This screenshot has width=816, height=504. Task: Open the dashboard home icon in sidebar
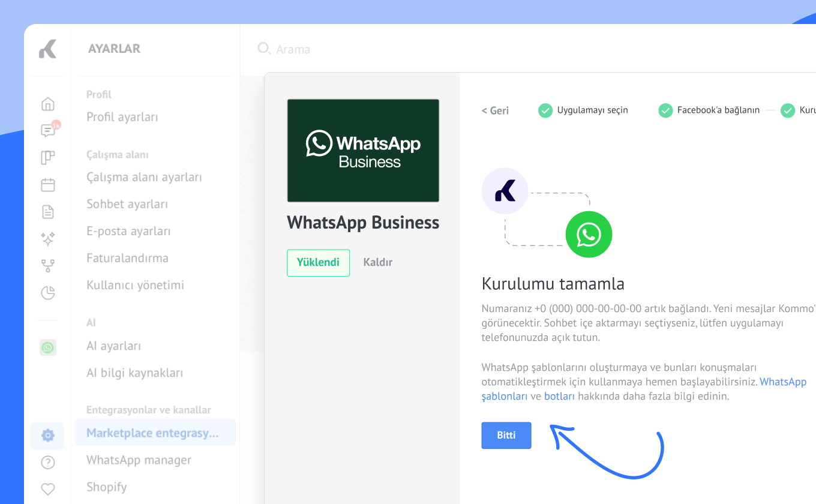click(48, 104)
